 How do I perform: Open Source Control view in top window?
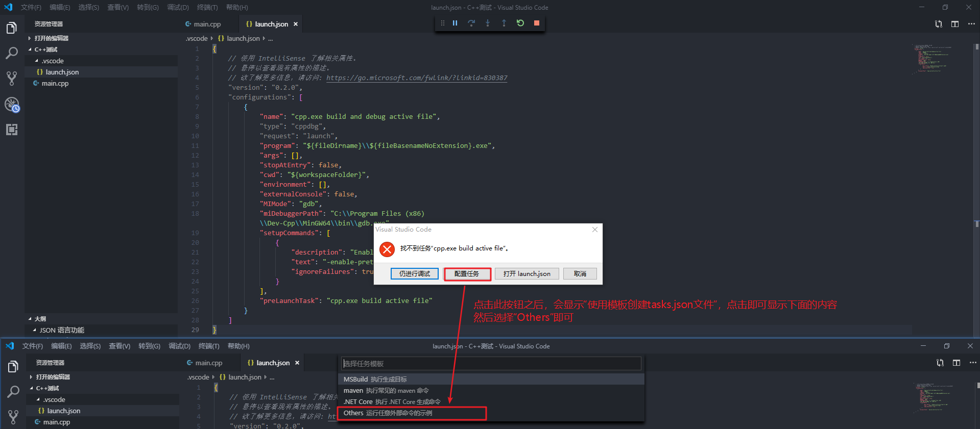click(12, 79)
